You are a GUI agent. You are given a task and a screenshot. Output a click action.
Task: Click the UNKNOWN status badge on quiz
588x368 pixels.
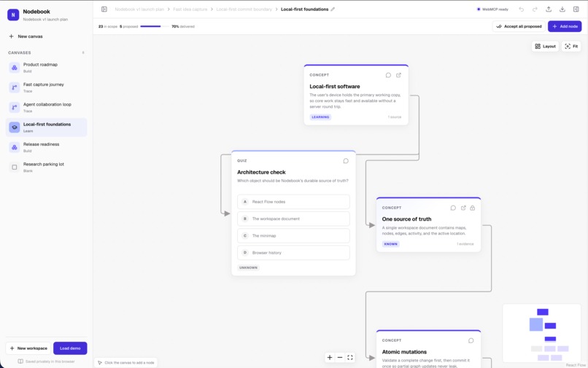click(248, 267)
